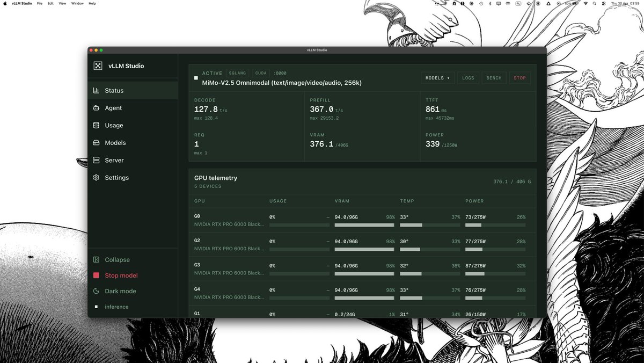Click the VRAM 376.1 /406G stat
This screenshot has width=644, height=363.
pyautogui.click(x=329, y=144)
